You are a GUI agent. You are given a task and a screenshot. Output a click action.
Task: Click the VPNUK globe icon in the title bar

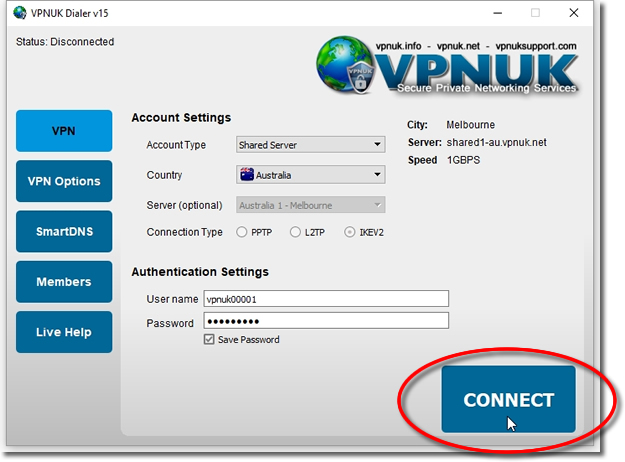tap(20, 13)
